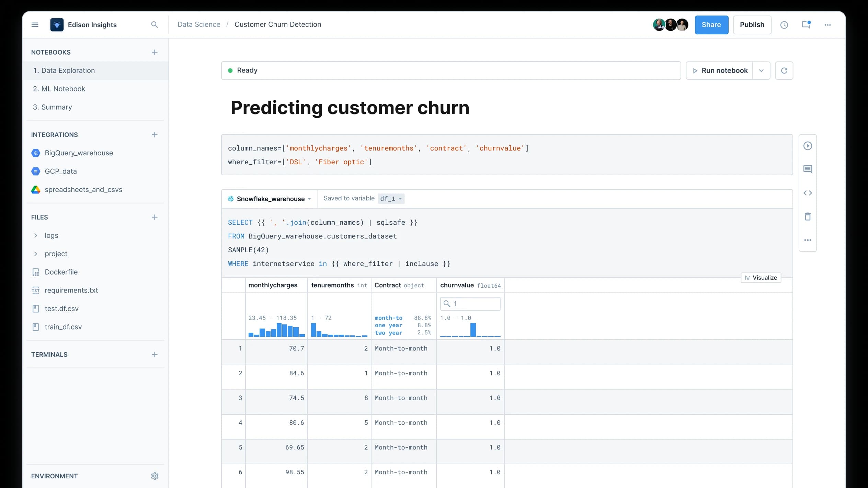
Task: Click the churnvalue histogram bar
Action: (473, 330)
